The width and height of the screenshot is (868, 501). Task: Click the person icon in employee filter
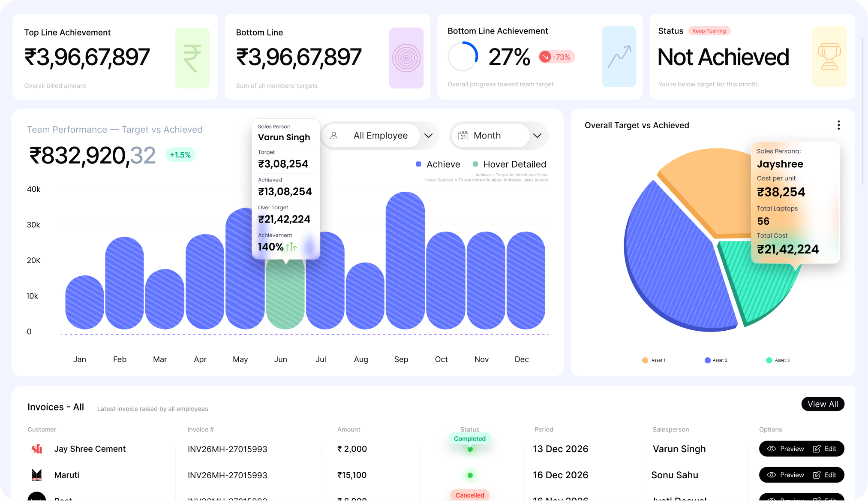(x=334, y=136)
